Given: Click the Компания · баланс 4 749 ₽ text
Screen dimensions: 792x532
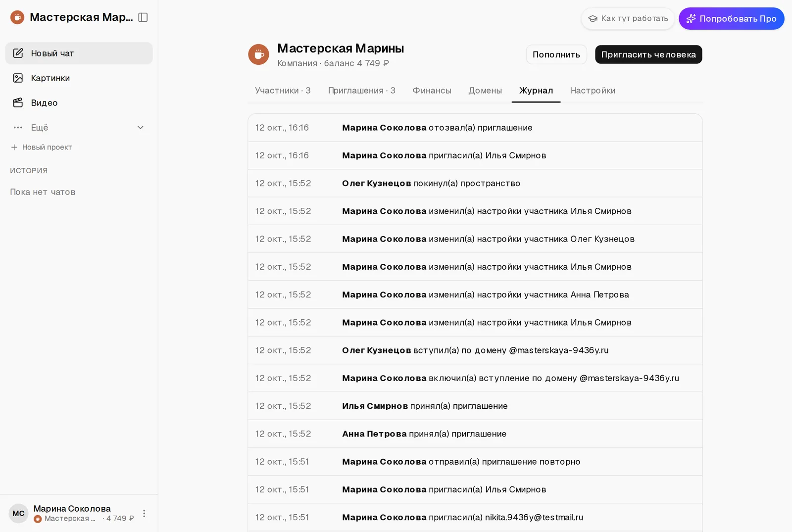Looking at the screenshot, I should pos(333,63).
